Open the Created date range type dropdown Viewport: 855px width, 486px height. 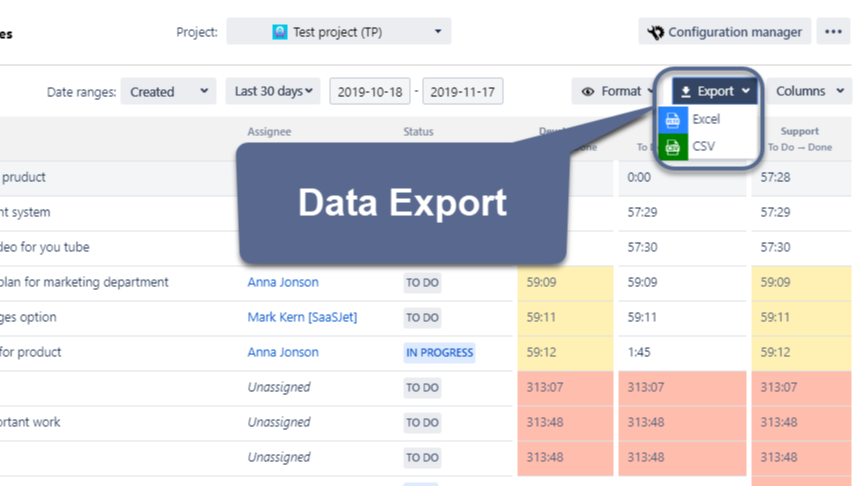pyautogui.click(x=168, y=91)
